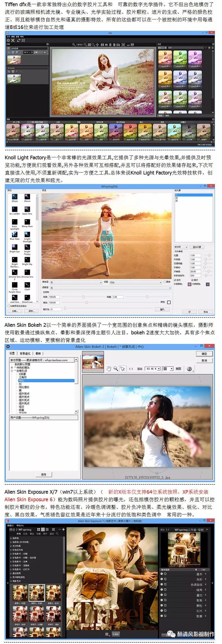Click the 内部颜色 gray swatch
222x644 pixels.
tap(208, 284)
